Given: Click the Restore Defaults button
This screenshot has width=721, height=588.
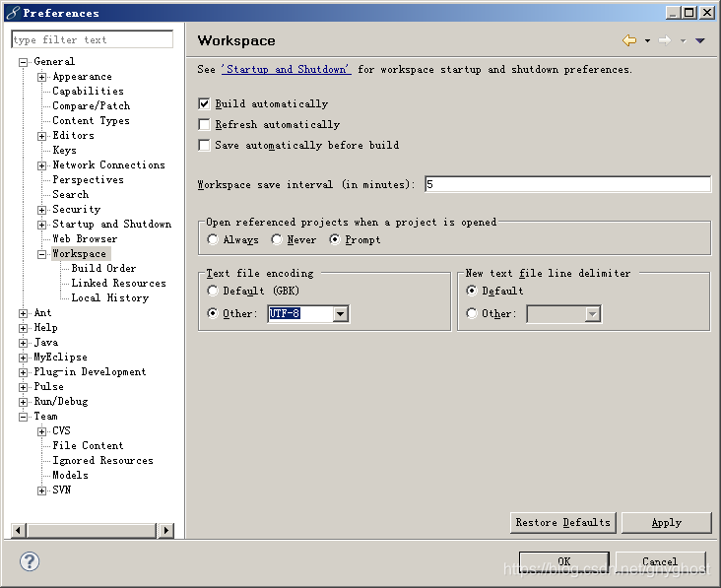Looking at the screenshot, I should click(562, 523).
